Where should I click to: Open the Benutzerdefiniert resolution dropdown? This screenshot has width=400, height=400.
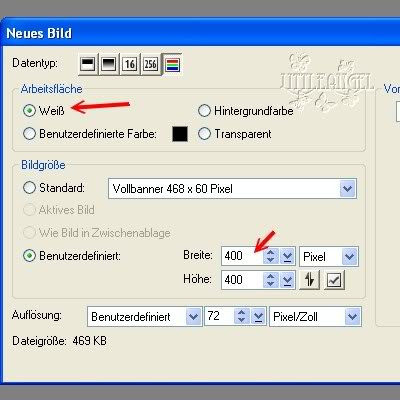144,316
